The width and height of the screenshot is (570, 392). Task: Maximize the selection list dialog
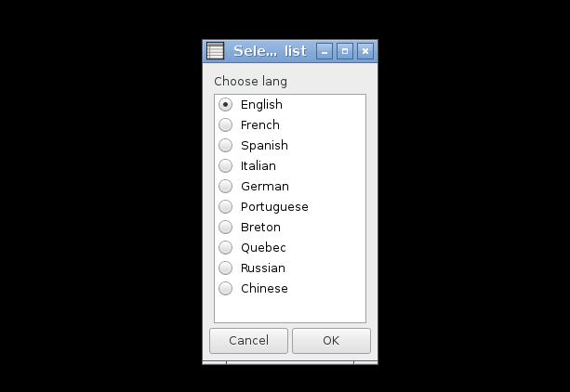pyautogui.click(x=345, y=51)
